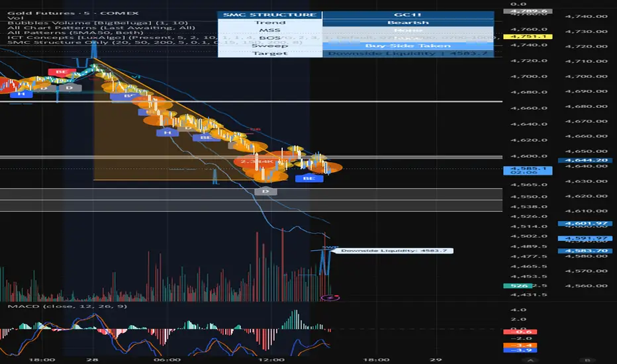Click the 29 date label on time axis
Viewport: 617px width, 364px height.
(436, 359)
